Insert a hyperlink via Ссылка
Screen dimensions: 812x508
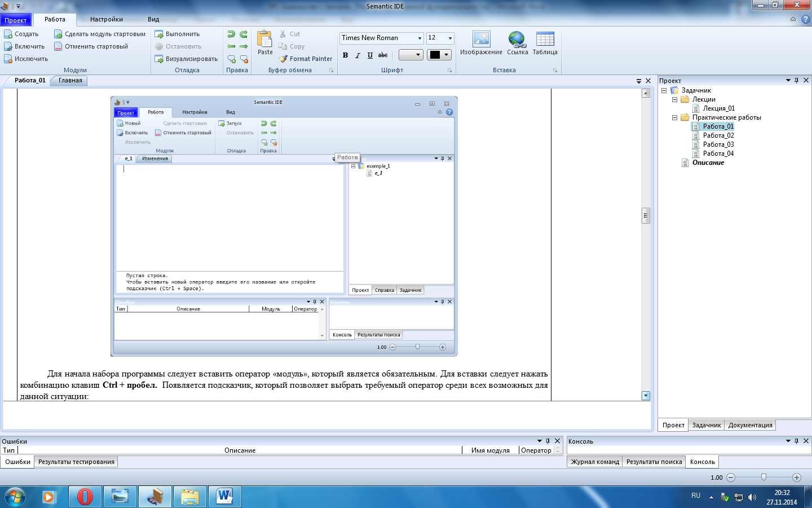click(x=517, y=43)
